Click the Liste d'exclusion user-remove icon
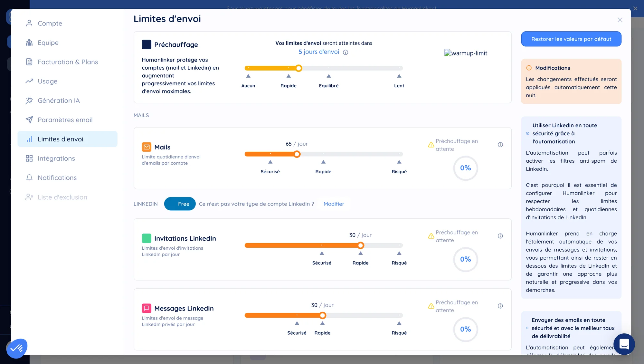This screenshot has height=364, width=644. (29, 197)
